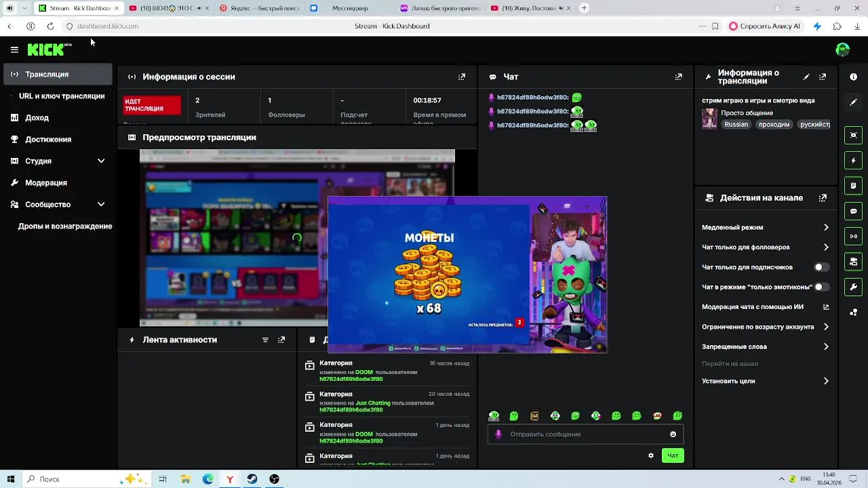Expand the Студия sidebar section
The width and height of the screenshot is (868, 488).
[101, 161]
